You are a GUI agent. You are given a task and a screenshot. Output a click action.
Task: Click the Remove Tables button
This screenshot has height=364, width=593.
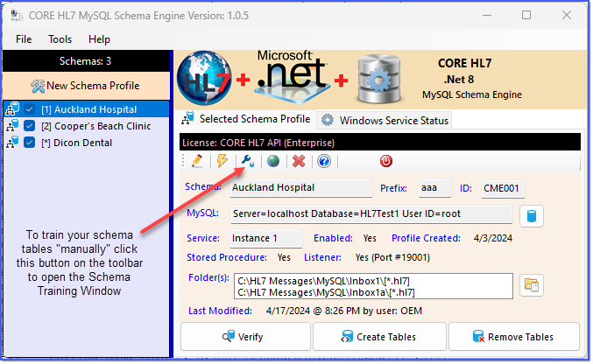514,336
